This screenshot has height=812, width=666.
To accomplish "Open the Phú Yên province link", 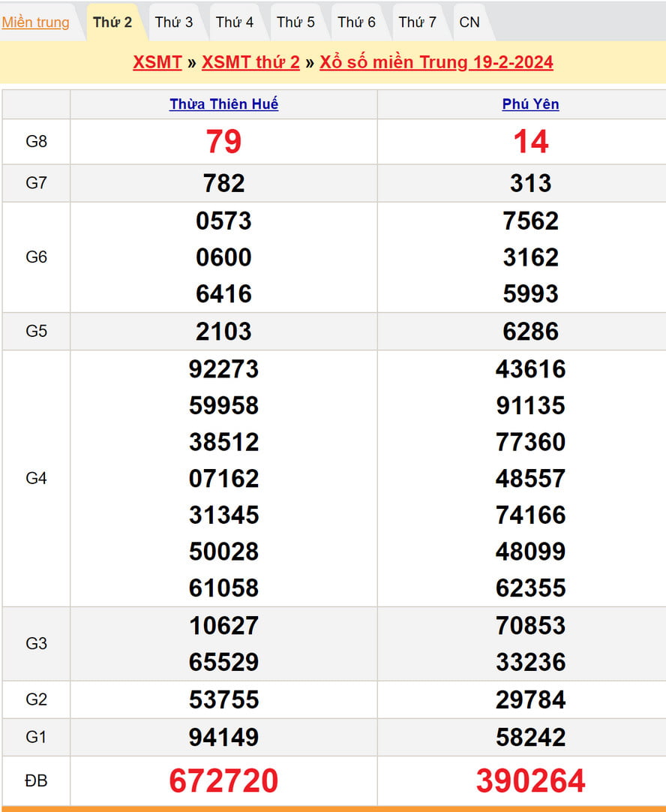I will pos(530,104).
